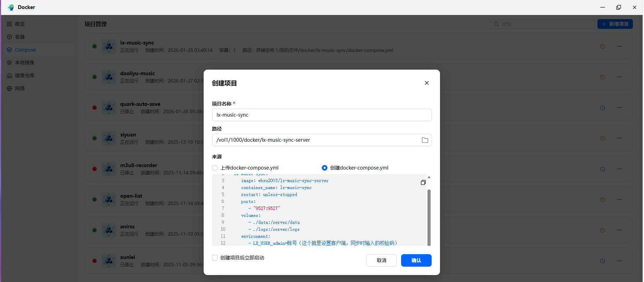Click the 新增项目 button
This screenshot has height=282, width=644.
click(x=615, y=24)
